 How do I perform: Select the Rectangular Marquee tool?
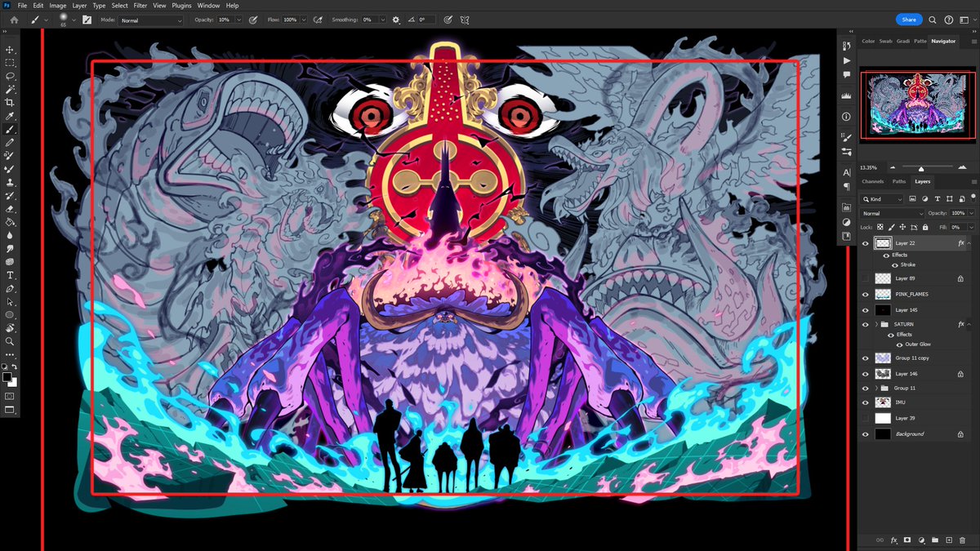point(10,63)
